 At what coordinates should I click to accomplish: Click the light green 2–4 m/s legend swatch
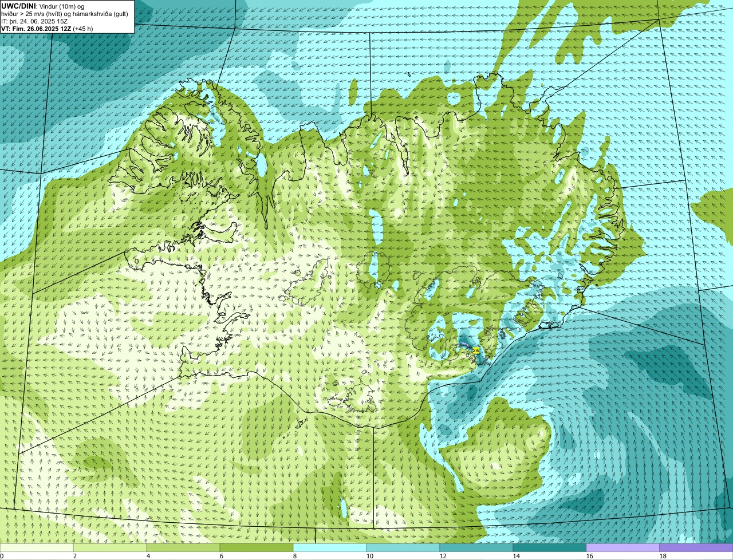point(111,547)
